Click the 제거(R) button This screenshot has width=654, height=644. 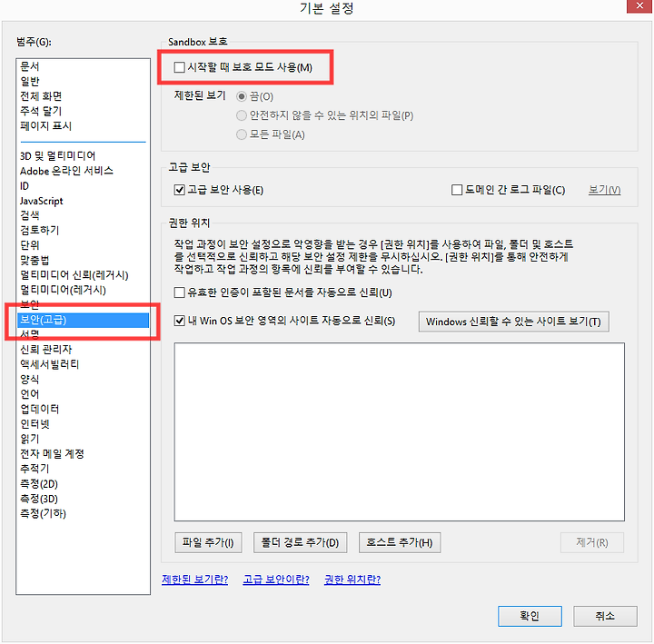click(592, 542)
